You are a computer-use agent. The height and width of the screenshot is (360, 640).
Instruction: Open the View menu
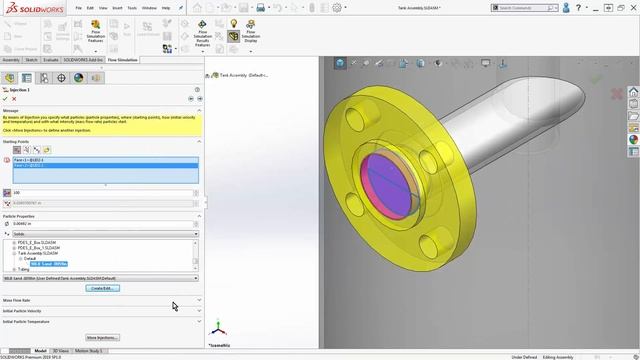[x=103, y=8]
